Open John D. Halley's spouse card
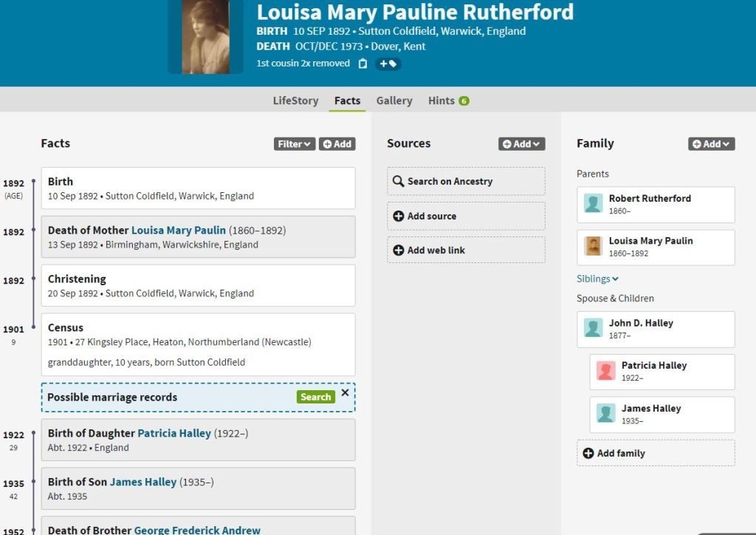 (656, 329)
